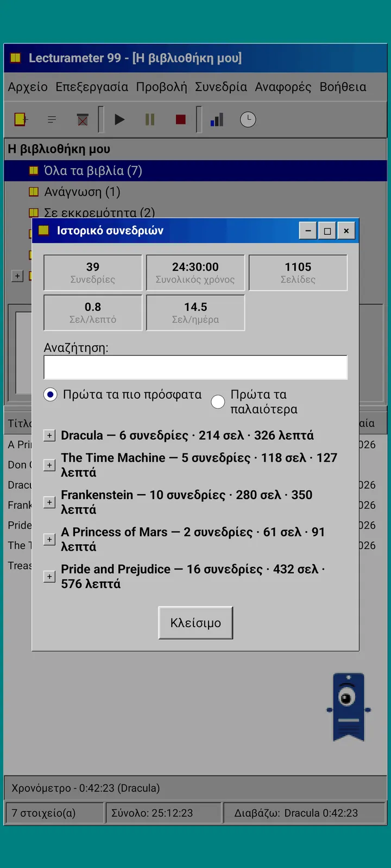Screen dimensions: 391x868
Task: Open the Επεξεργασία menu
Action: pos(92,87)
